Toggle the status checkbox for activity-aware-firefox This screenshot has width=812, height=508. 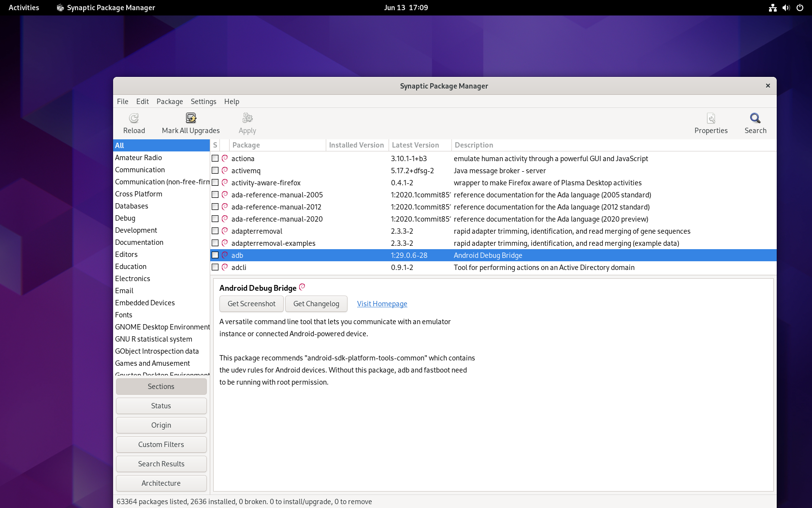[x=215, y=182]
